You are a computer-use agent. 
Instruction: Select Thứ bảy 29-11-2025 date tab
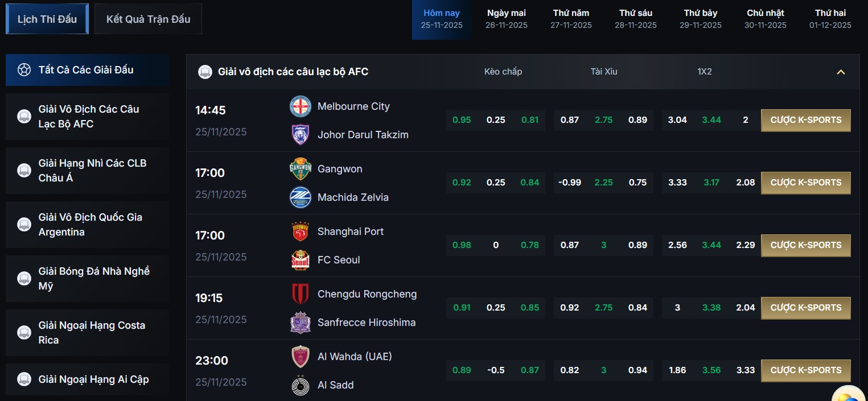[x=701, y=19]
